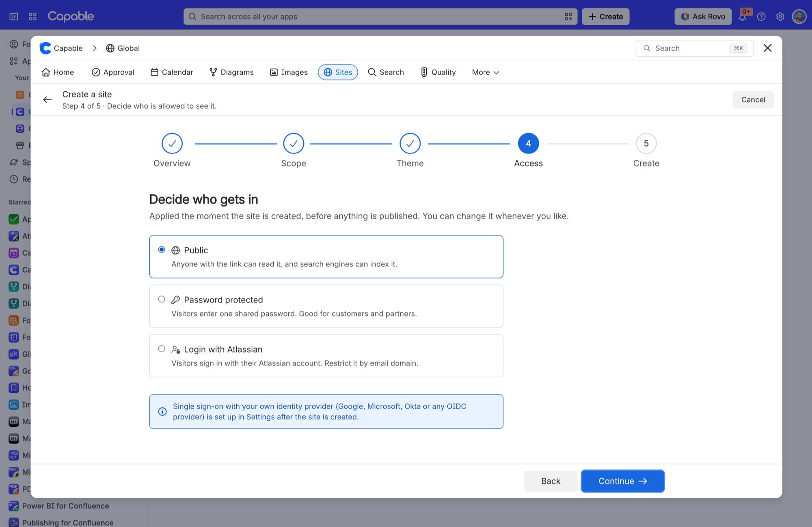Click the dialog Search field
Screen dimensions: 812x527
695,48
